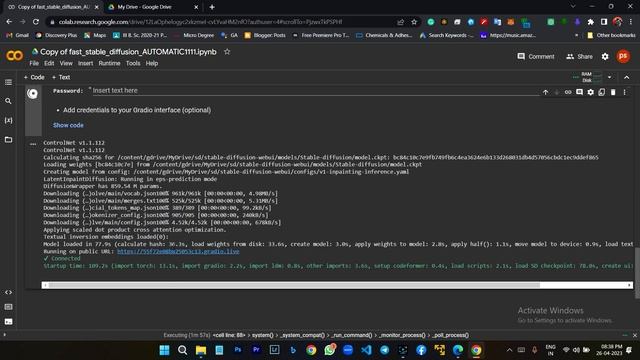Mirror cell in tab icon
This screenshot has width=640, height=360.
tap(602, 92)
